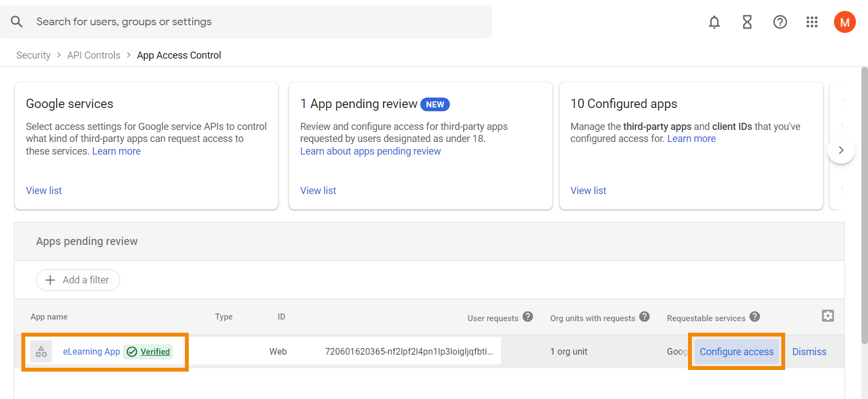Click help icon beside Requestable services
This screenshot has width=868, height=399.
click(755, 317)
